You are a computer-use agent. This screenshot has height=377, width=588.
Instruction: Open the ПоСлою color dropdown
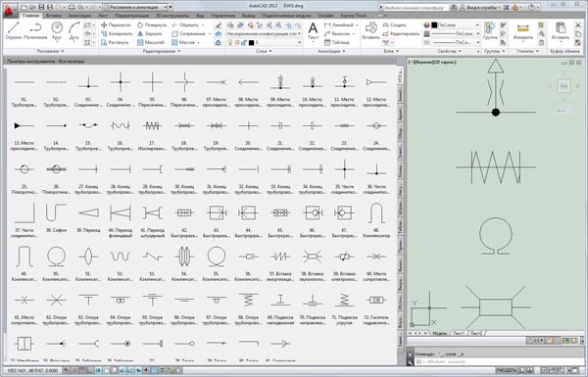455,25
